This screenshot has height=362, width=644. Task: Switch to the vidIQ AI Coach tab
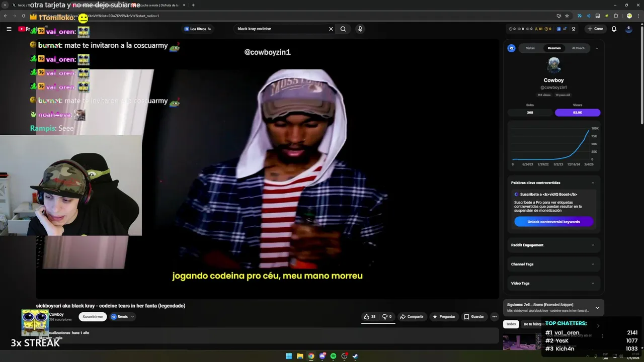coord(578,48)
